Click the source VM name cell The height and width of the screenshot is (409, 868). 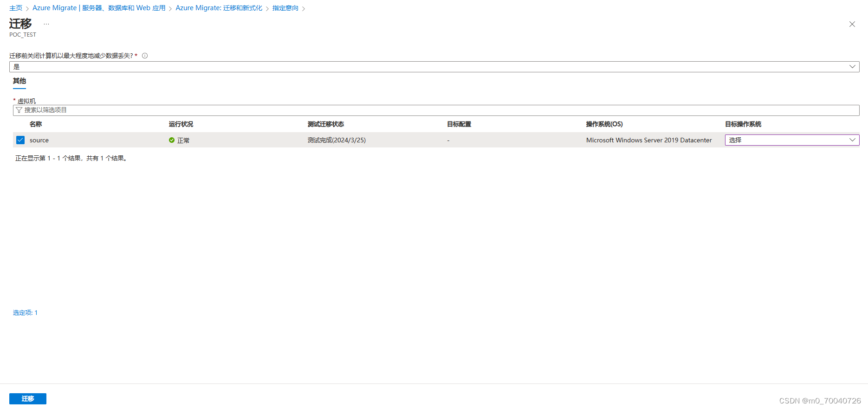[39, 140]
